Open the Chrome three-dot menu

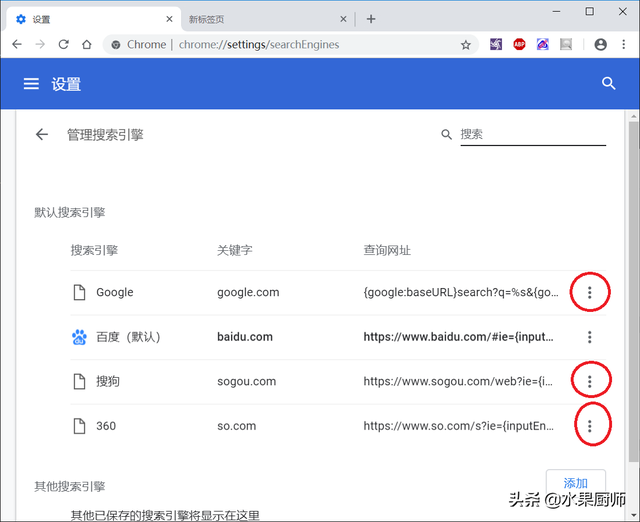pyautogui.click(x=623, y=44)
